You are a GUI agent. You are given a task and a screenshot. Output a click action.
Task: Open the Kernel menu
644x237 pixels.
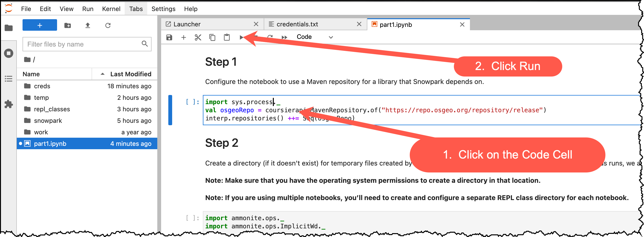[x=111, y=9]
